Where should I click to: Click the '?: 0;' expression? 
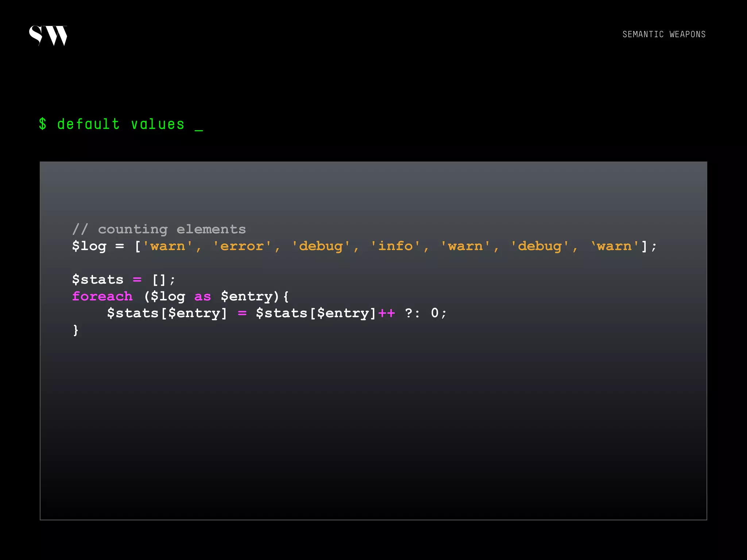click(x=425, y=313)
